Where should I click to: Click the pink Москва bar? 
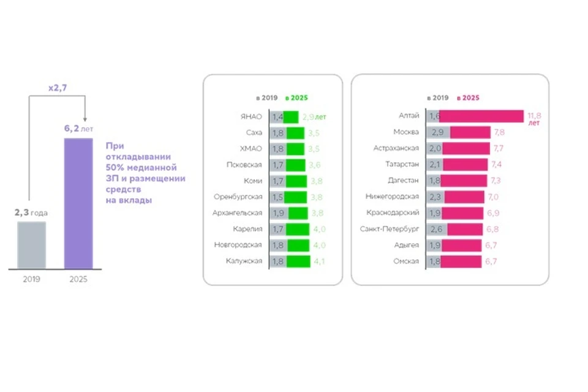[x=470, y=132]
